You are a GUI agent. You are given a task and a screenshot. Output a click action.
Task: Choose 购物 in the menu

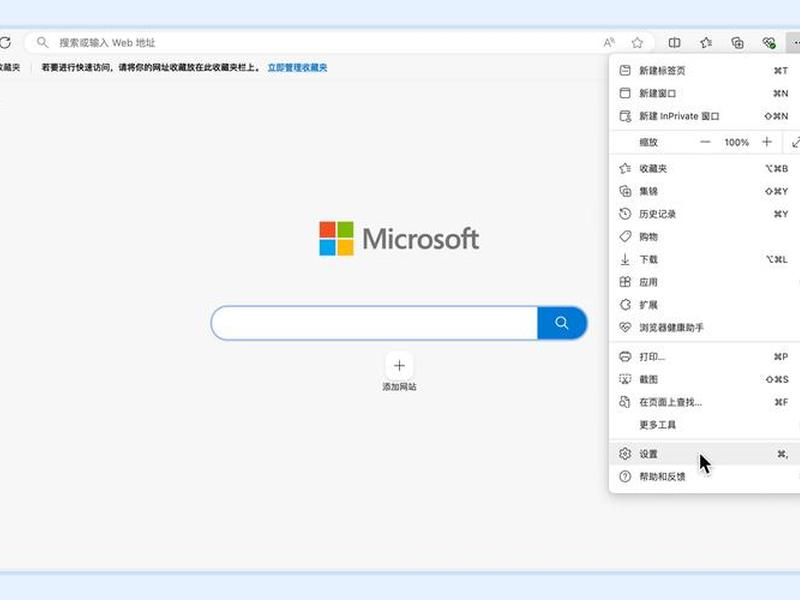pos(705,237)
